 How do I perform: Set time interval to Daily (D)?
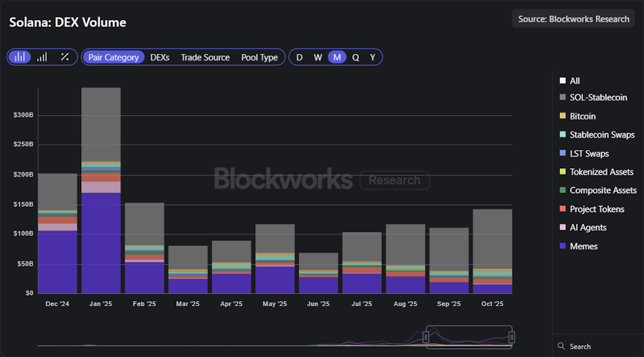click(299, 57)
